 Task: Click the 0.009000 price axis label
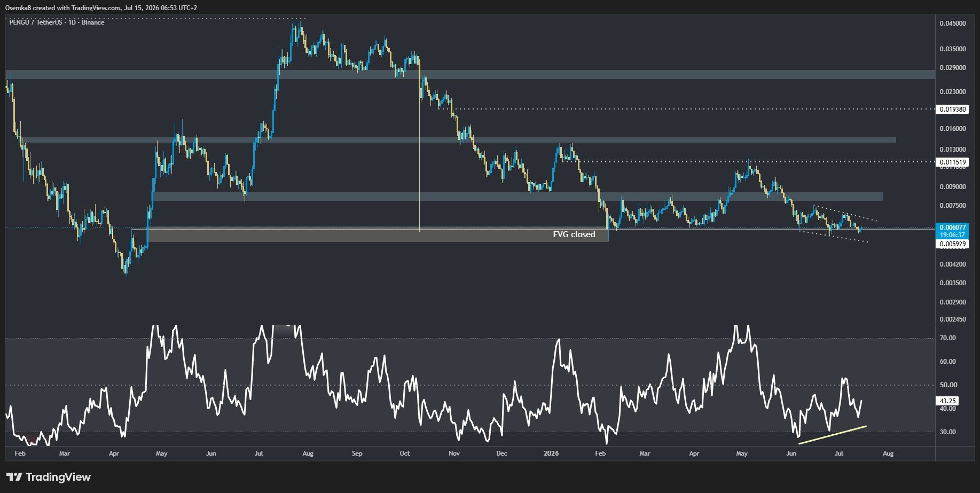tap(952, 187)
